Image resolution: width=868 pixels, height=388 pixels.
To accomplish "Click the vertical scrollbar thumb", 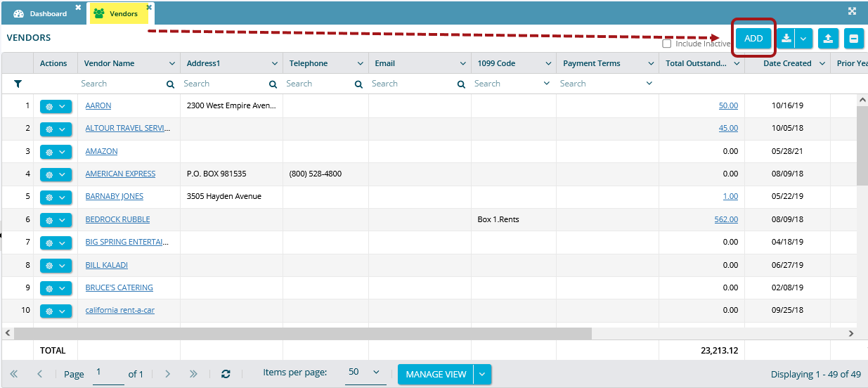I will [862, 145].
